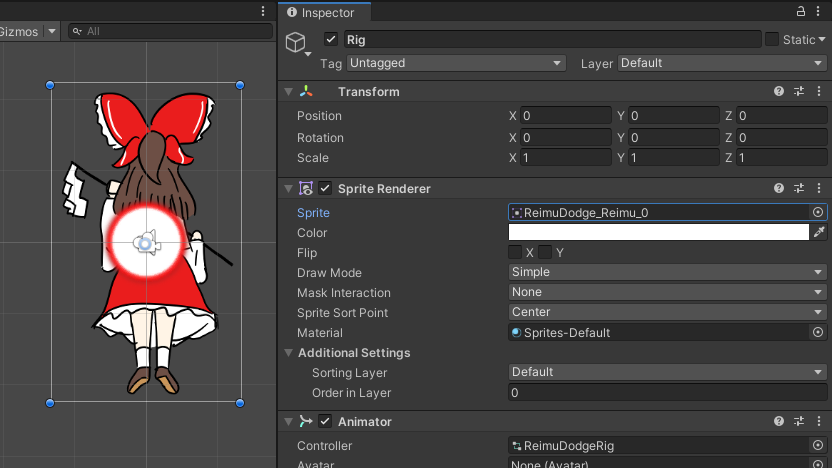Focus the Scene search field
The height and width of the screenshot is (468, 832).
[x=170, y=31]
